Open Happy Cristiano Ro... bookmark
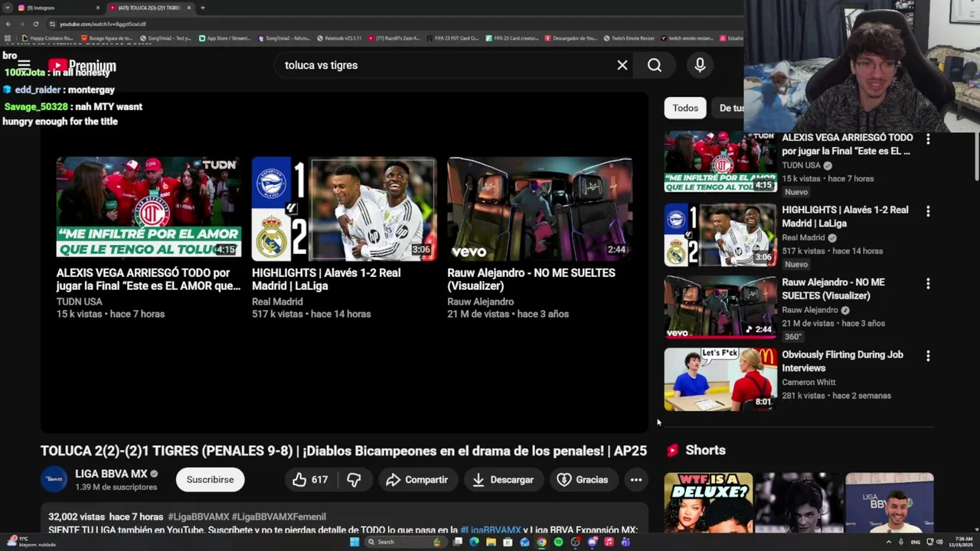This screenshot has width=980, height=551. [47, 38]
